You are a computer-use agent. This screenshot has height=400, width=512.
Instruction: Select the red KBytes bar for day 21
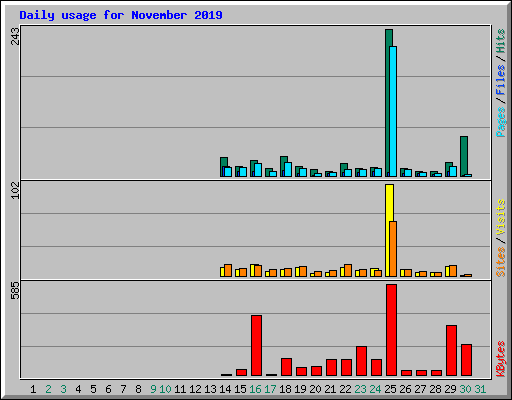(x=331, y=367)
